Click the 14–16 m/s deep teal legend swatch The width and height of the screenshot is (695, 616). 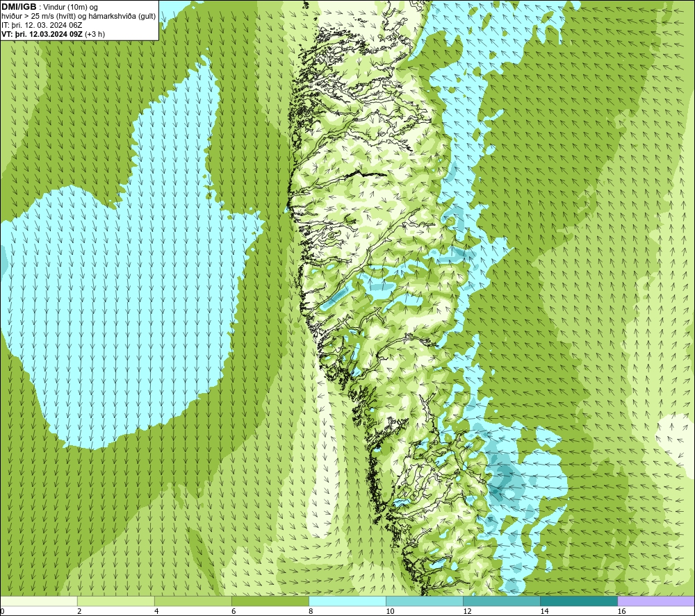(x=578, y=601)
